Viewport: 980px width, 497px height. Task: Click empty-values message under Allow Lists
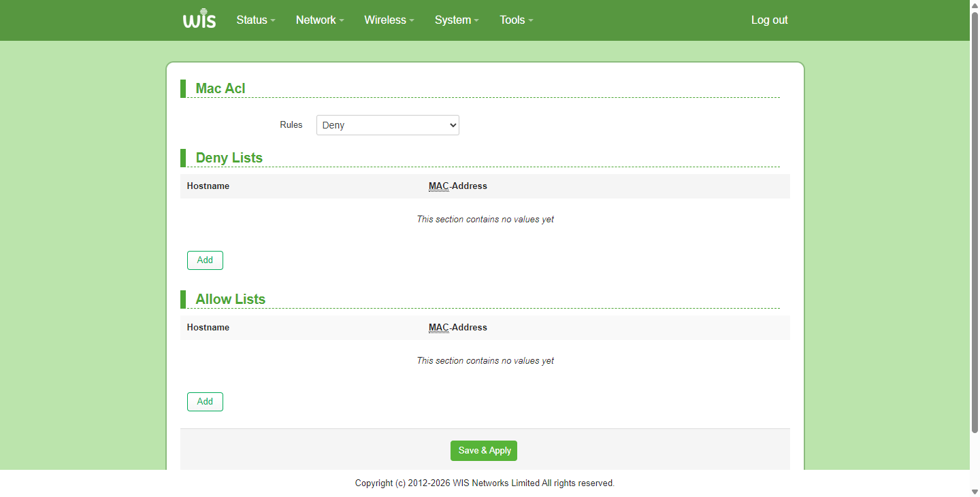click(x=485, y=361)
